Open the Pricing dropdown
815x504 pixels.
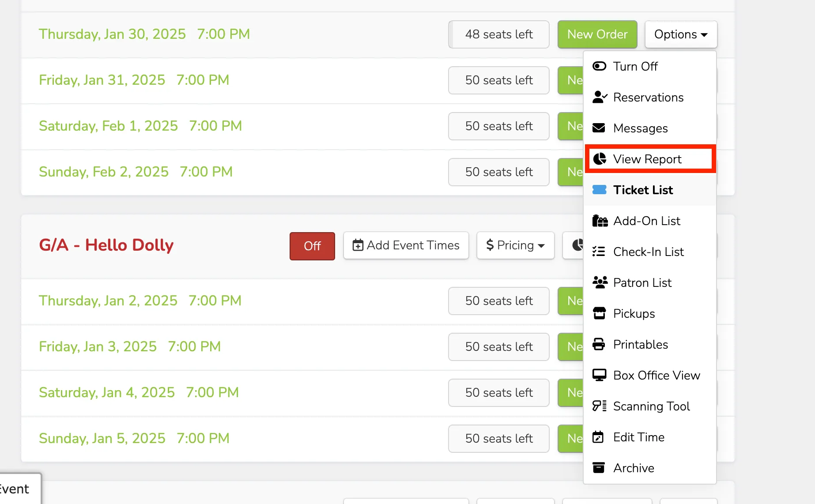[515, 245]
